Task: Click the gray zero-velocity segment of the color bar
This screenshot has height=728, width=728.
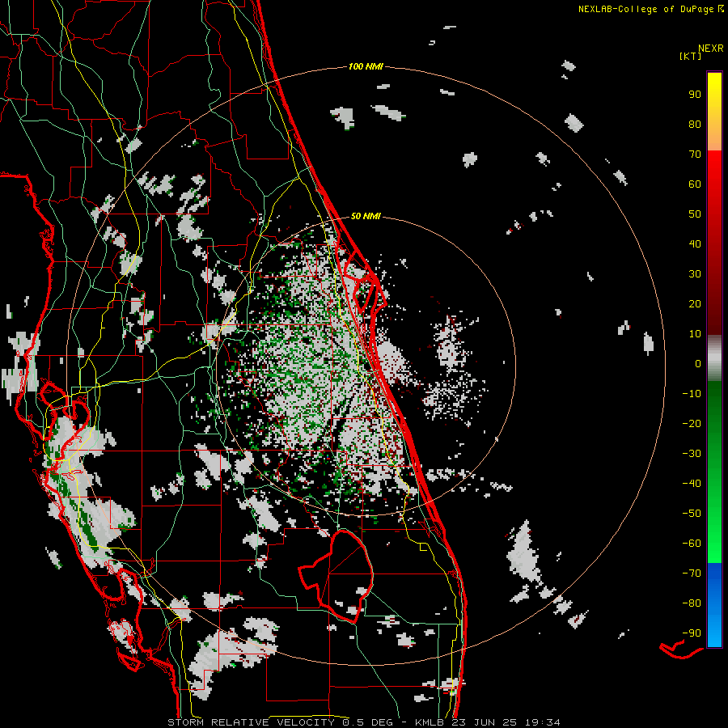Action: (x=714, y=358)
